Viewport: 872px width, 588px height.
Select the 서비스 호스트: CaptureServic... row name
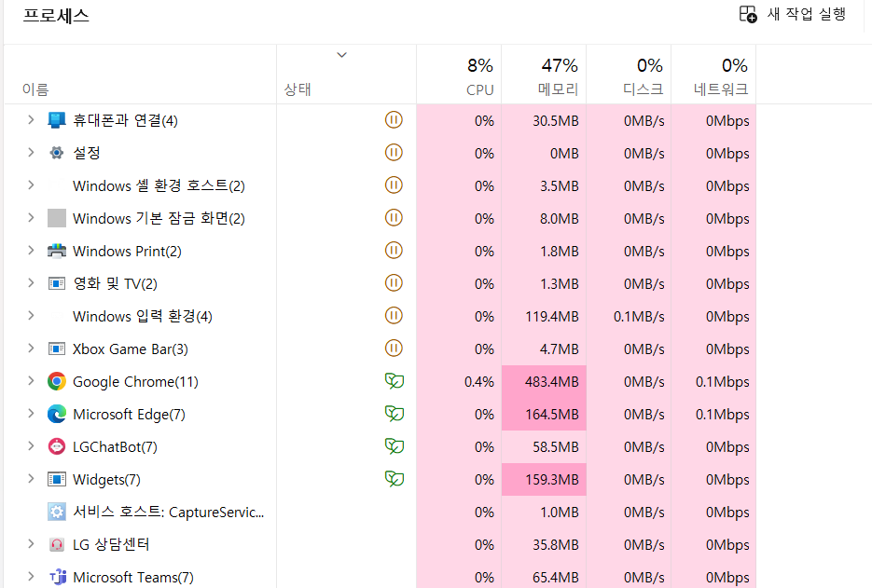(x=169, y=512)
